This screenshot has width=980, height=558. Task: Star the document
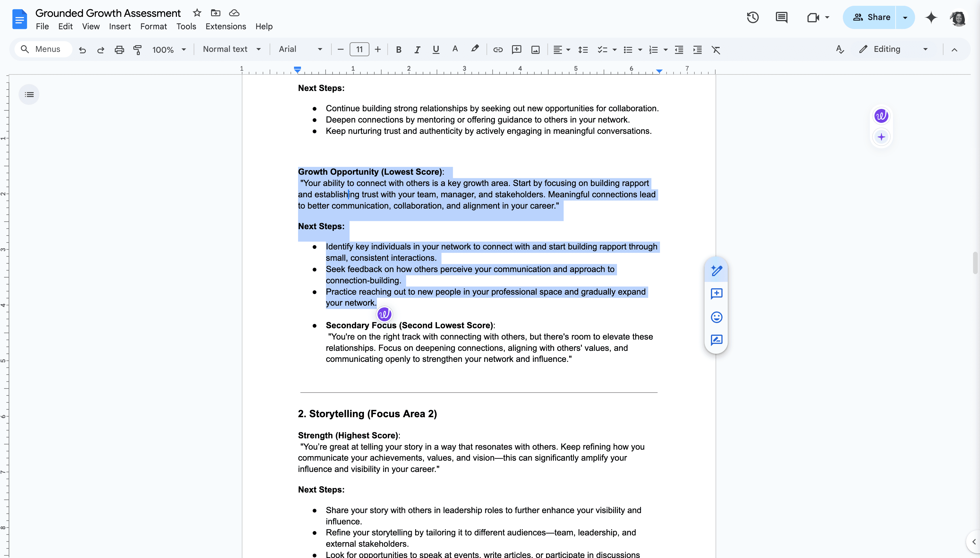(197, 13)
